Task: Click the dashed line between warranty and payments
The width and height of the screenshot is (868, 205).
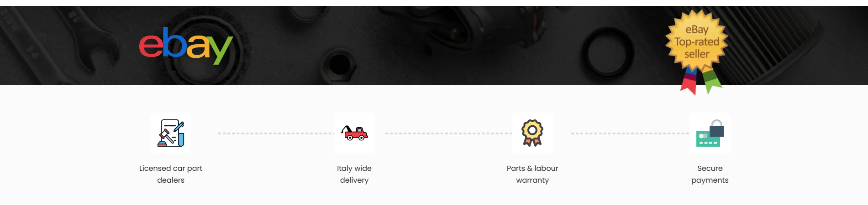Action: (630, 133)
